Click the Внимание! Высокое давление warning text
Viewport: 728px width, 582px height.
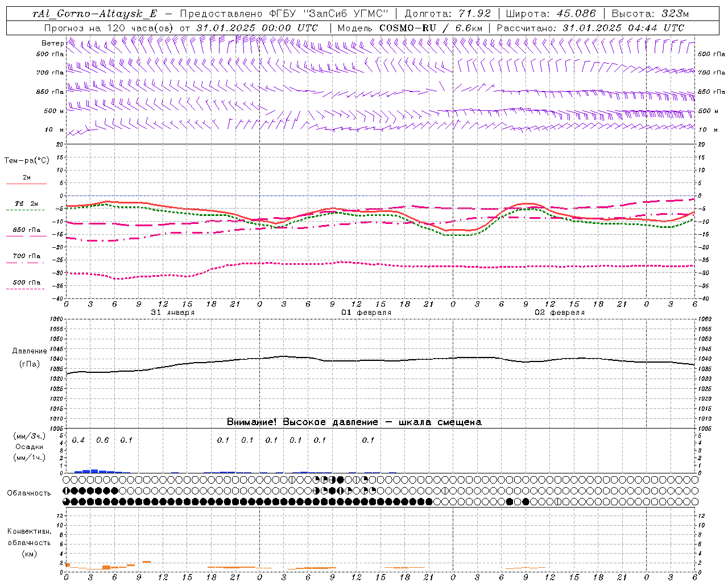pyautogui.click(x=354, y=422)
